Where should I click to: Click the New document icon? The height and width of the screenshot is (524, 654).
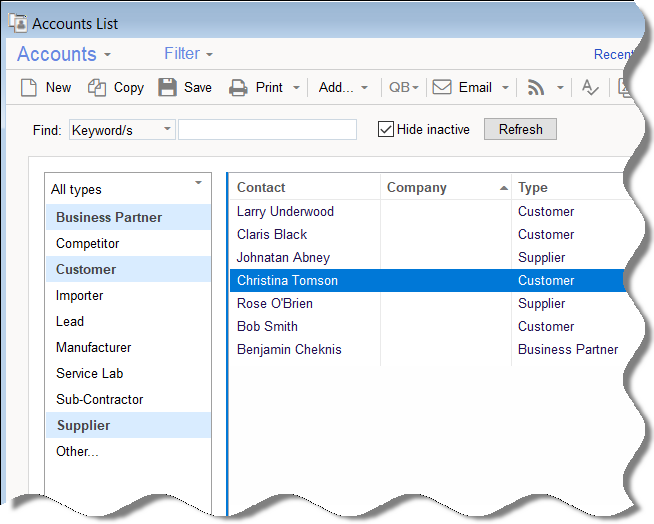click(x=29, y=88)
